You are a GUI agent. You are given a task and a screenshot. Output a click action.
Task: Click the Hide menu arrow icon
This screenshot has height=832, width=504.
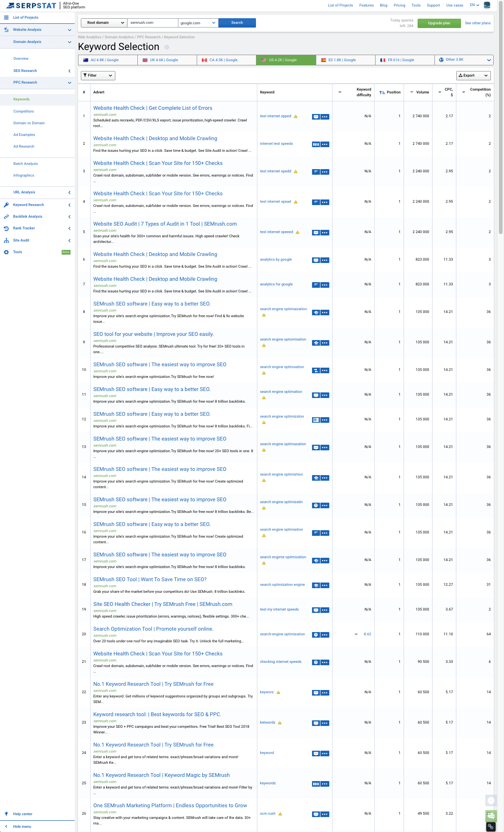pos(6,826)
